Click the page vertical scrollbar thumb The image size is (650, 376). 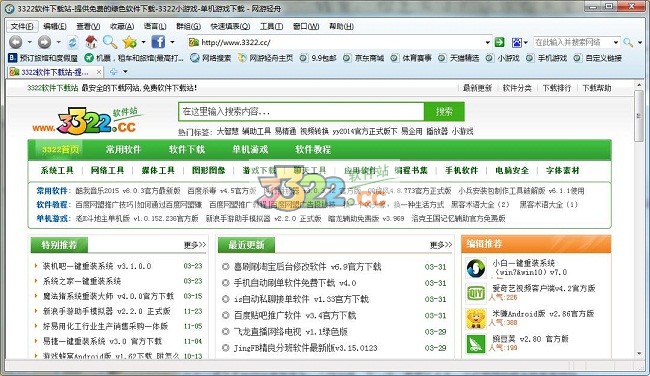639,116
